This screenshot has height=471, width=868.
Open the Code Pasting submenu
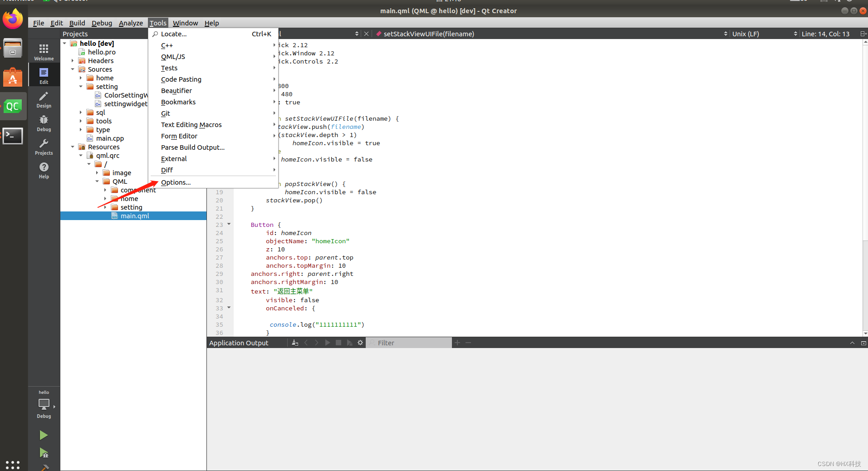pos(213,79)
